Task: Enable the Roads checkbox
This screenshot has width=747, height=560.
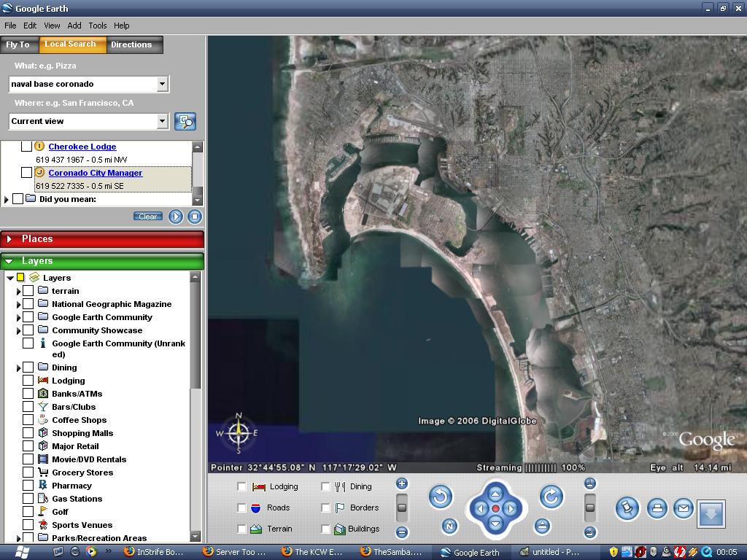Action: point(241,507)
